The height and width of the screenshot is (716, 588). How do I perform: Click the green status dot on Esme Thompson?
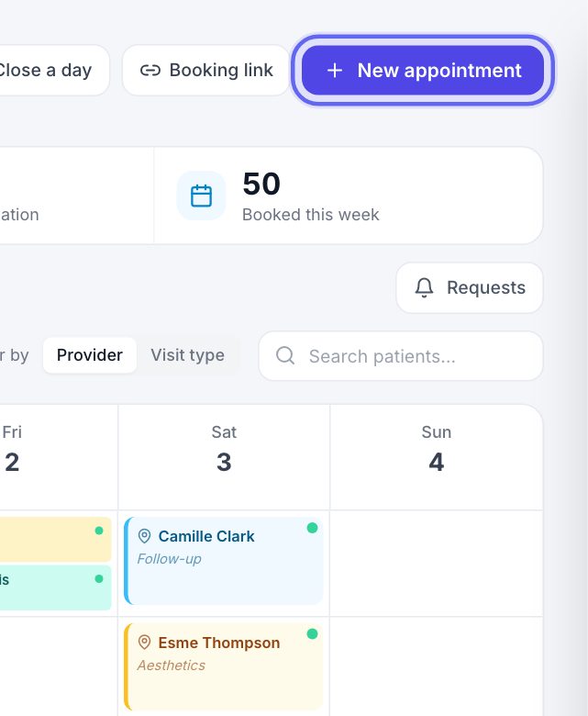313,633
